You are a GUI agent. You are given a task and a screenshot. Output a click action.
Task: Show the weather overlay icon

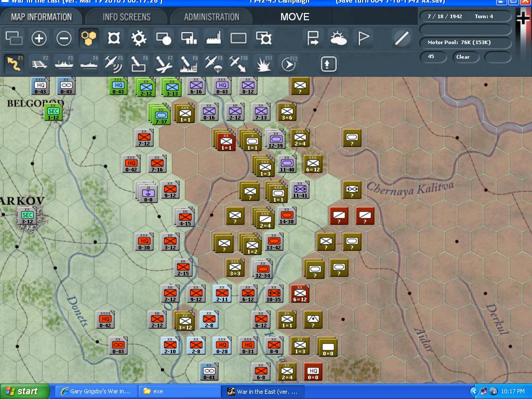(338, 38)
